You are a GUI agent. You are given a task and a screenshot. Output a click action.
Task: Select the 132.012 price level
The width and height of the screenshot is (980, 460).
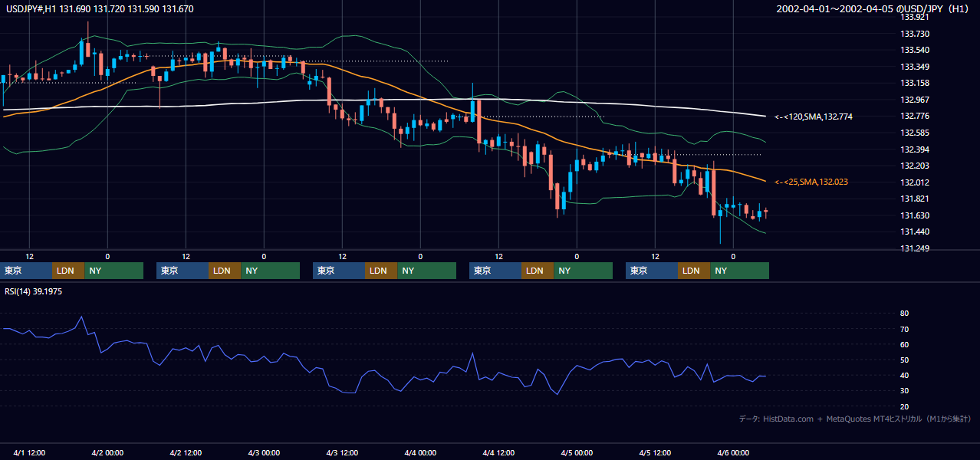click(x=915, y=182)
